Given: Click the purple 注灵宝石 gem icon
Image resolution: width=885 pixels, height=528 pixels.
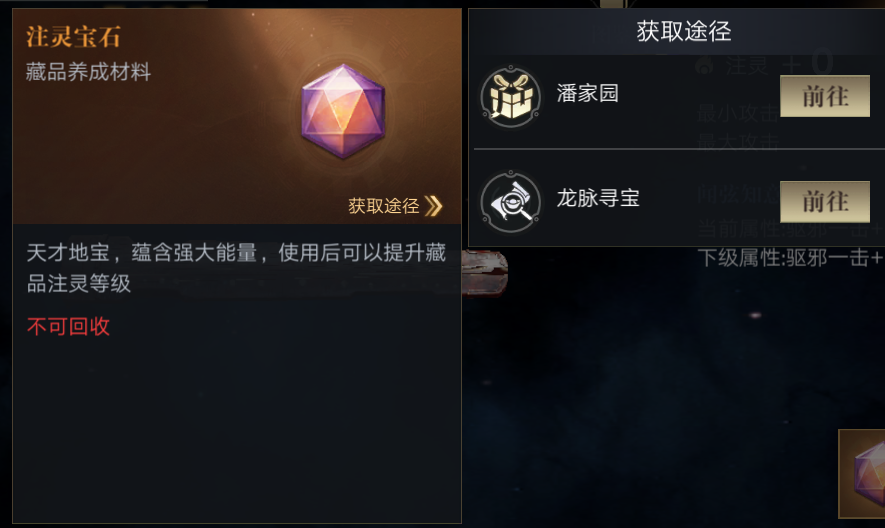Looking at the screenshot, I should coord(343,111).
